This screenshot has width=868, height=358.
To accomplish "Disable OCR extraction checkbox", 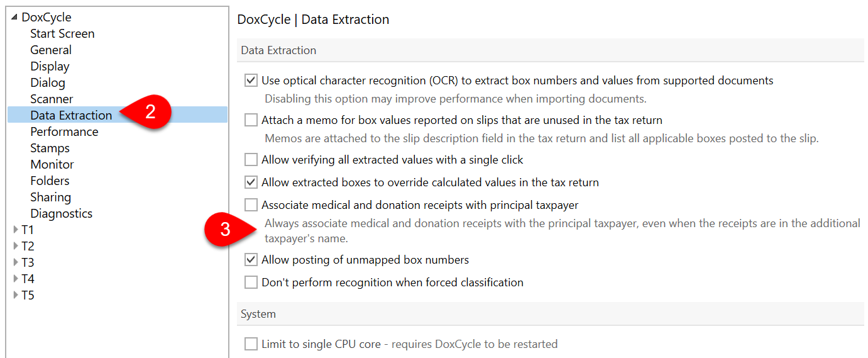I will click(251, 81).
